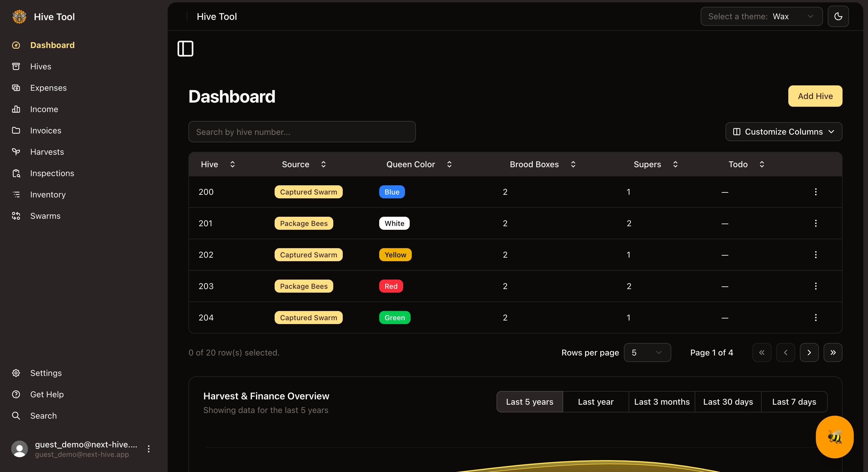Expand Customize Columns dropdown
Screen dimensions: 868x472
pos(784,132)
